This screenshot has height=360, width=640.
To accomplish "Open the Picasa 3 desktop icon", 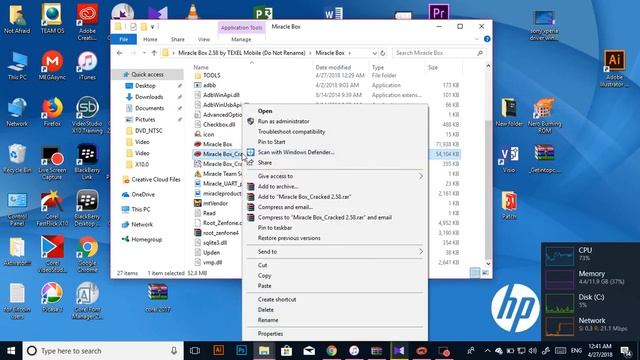I will click(x=52, y=297).
